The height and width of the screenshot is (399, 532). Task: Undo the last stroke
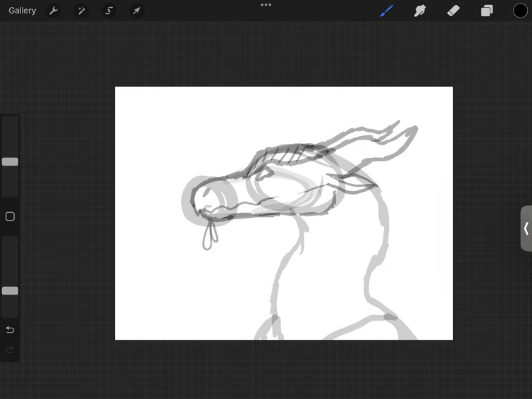tap(10, 330)
